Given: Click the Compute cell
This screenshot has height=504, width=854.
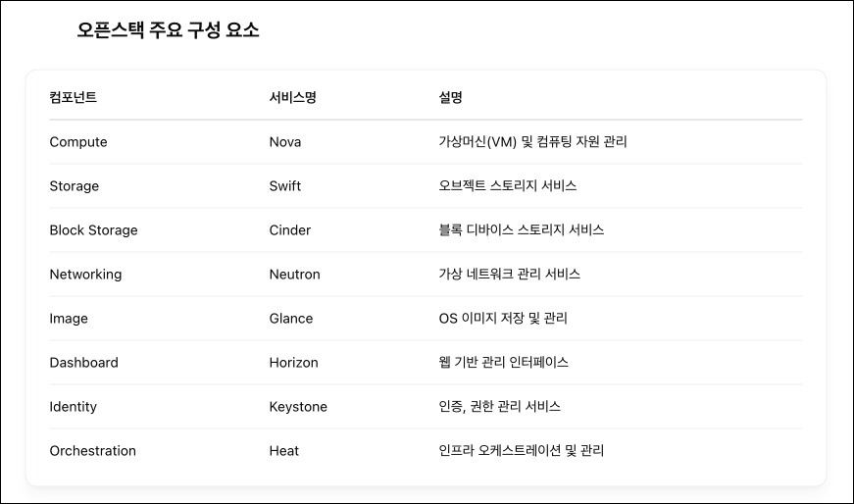Looking at the screenshot, I should click(78, 142).
